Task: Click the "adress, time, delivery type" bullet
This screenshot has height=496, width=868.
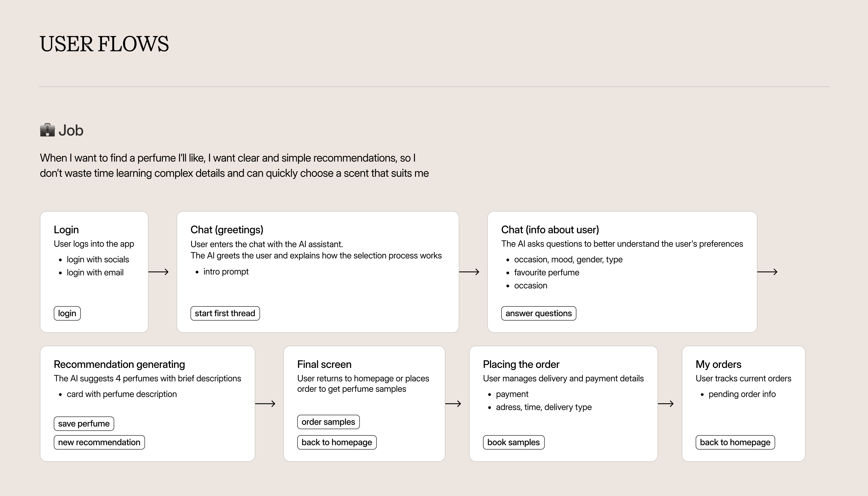Action: [x=544, y=407]
